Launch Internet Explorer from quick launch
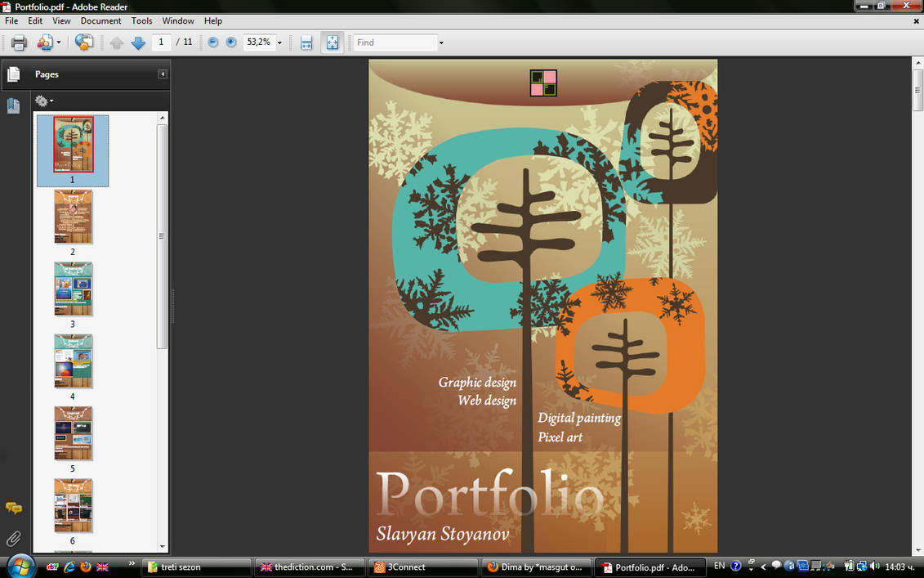The width and height of the screenshot is (924, 578). (69, 567)
